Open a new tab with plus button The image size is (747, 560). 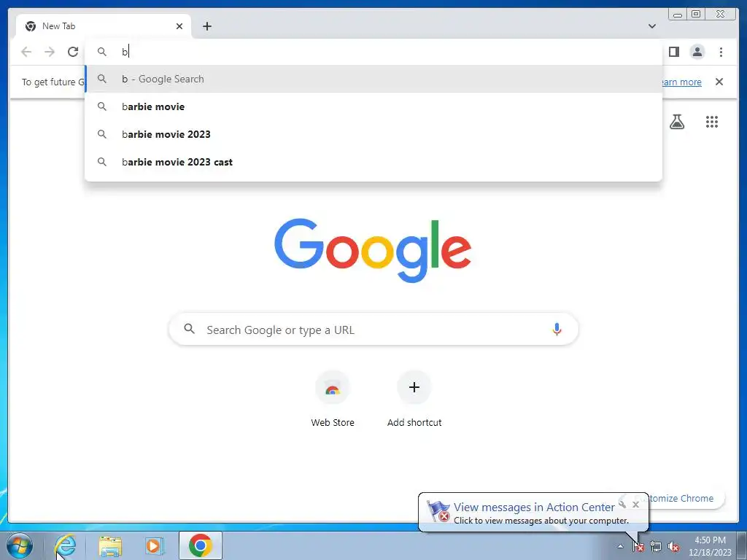coord(206,26)
